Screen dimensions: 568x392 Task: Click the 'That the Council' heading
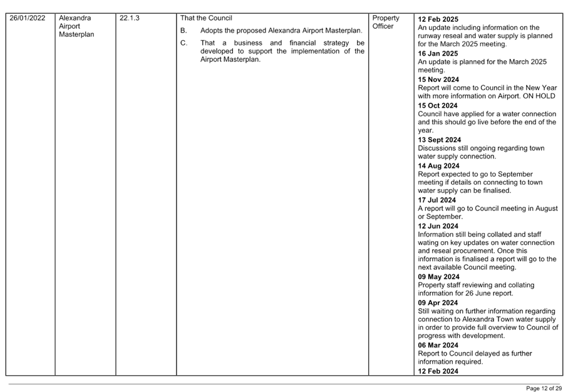tap(206, 18)
